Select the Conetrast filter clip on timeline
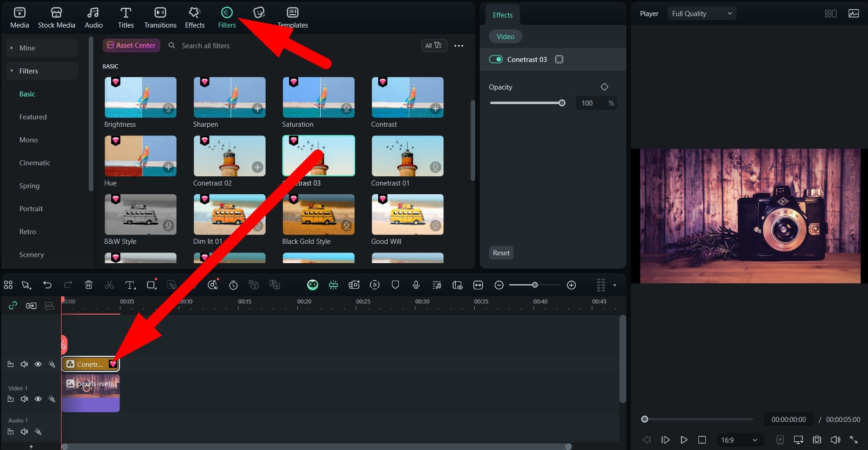868x450 pixels. 91,364
